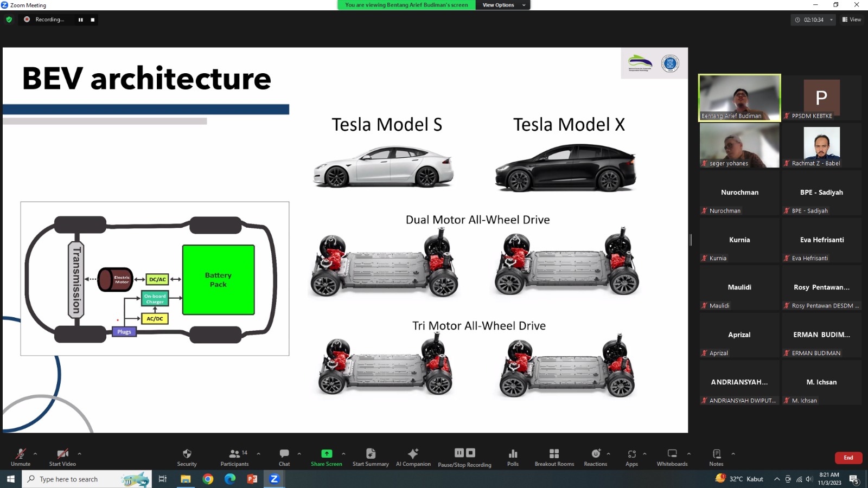Expand the Notes options arrow
The height and width of the screenshot is (488, 868).
pyautogui.click(x=733, y=453)
